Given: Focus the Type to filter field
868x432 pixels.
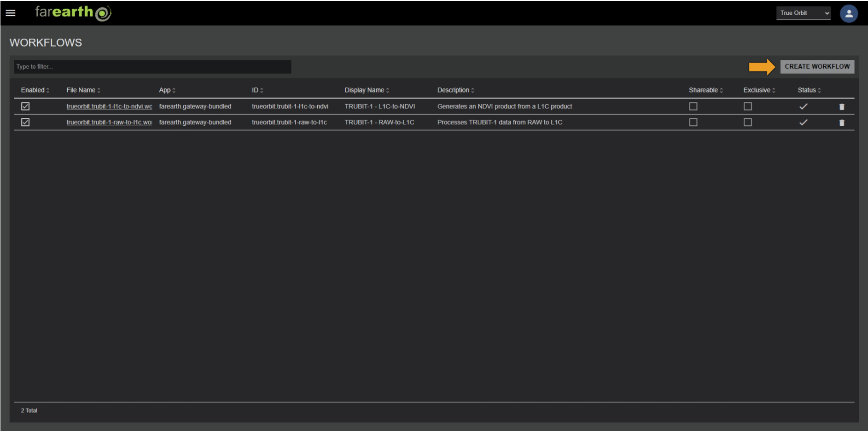Looking at the screenshot, I should click(x=152, y=67).
